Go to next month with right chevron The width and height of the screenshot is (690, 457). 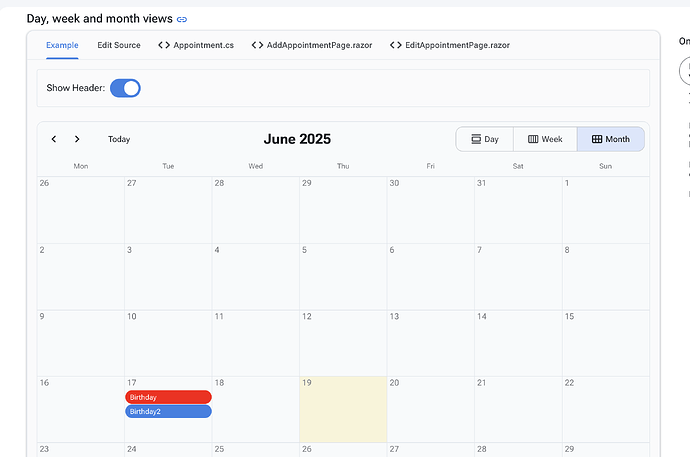(77, 139)
